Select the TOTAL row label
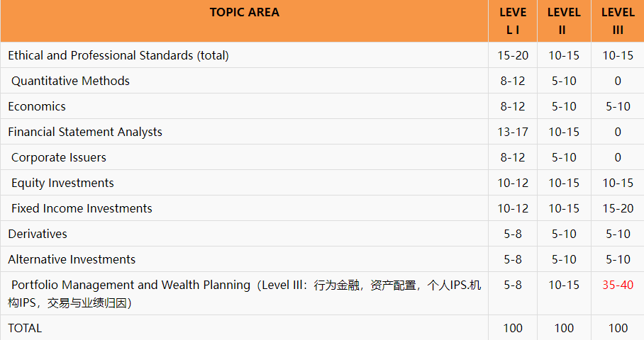This screenshot has height=340, width=644. pos(25,328)
